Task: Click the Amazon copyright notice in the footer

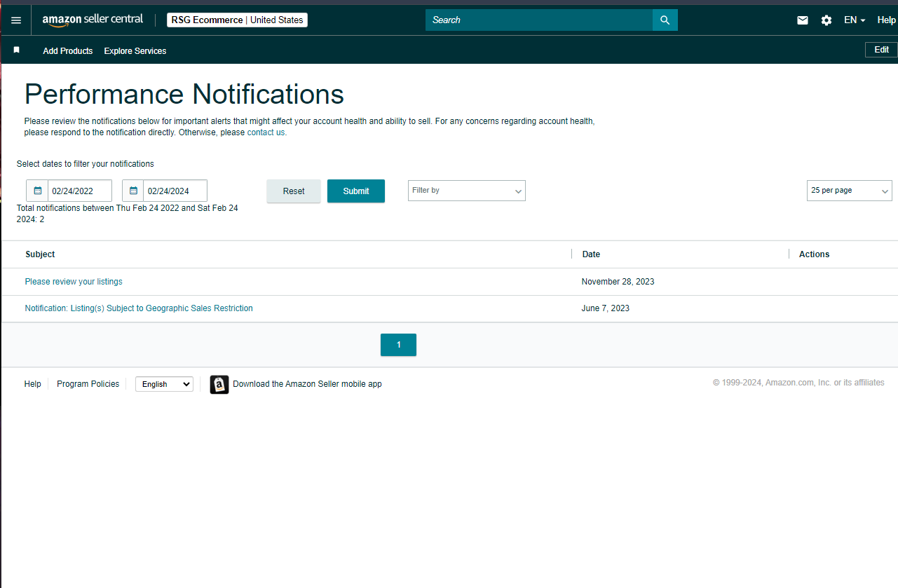Action: 798,383
